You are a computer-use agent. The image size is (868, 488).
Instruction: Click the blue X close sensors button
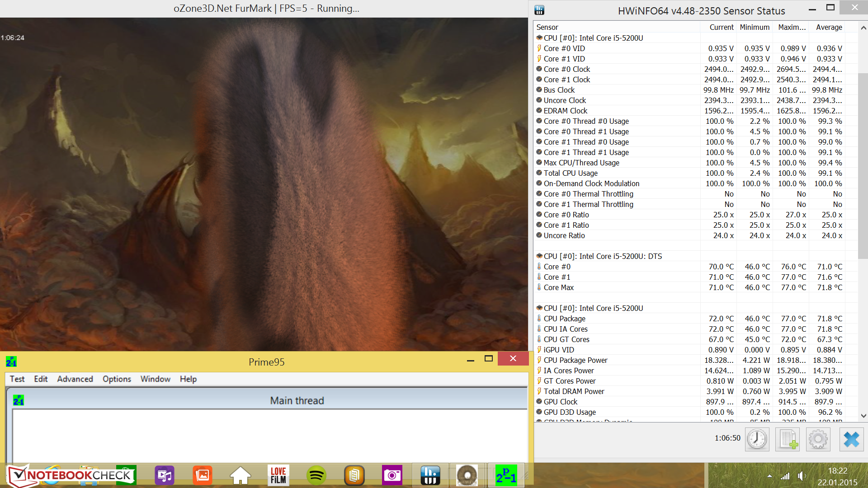pos(851,439)
